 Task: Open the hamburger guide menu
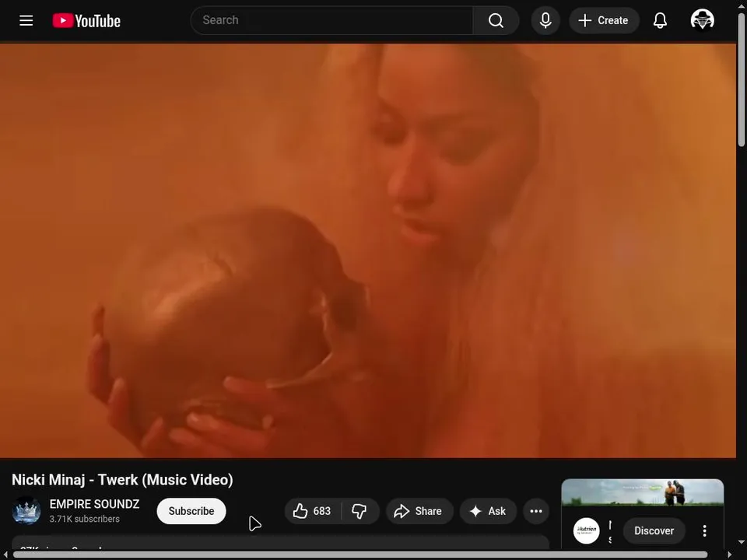pyautogui.click(x=26, y=20)
